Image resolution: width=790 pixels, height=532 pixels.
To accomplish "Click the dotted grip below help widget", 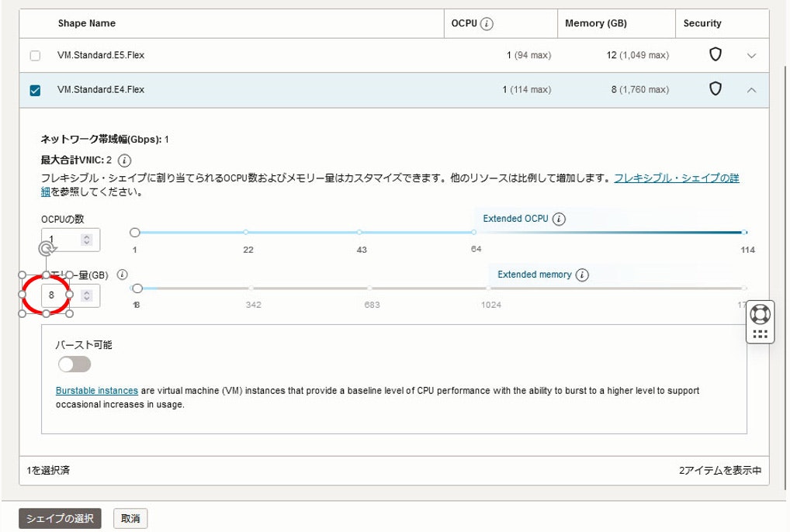I will (761, 334).
